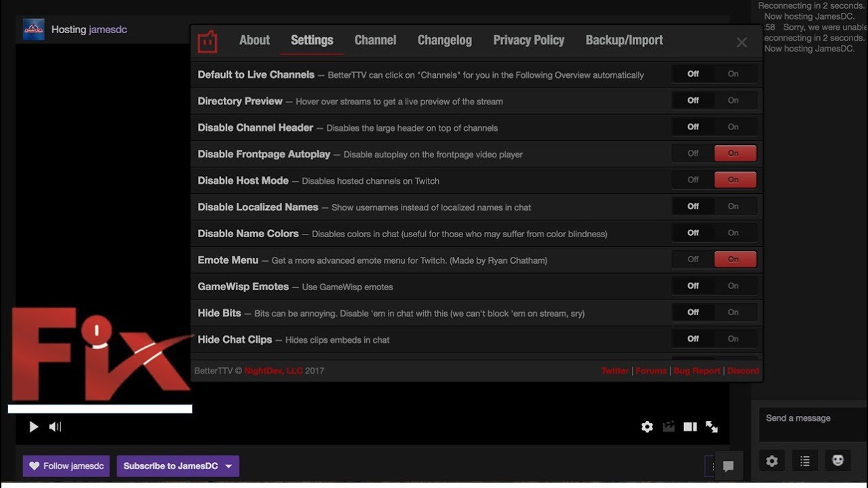Play the video player
The width and height of the screenshot is (868, 488).
[33, 426]
